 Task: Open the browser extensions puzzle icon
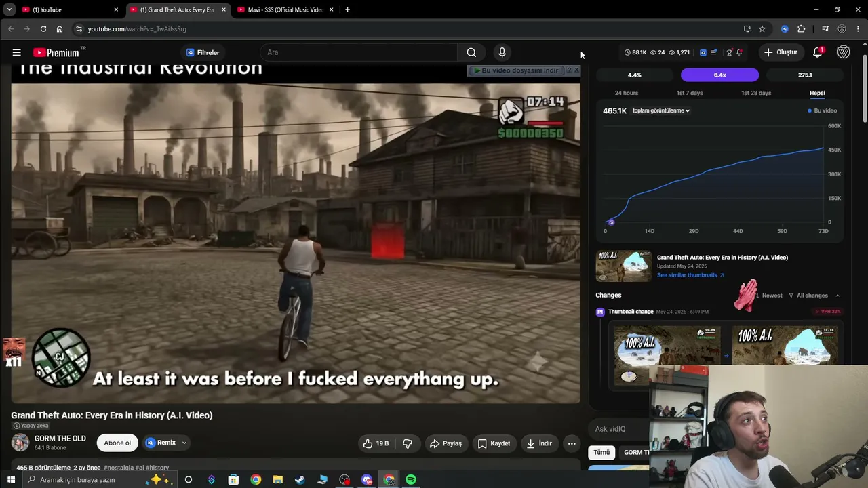pyautogui.click(x=802, y=29)
